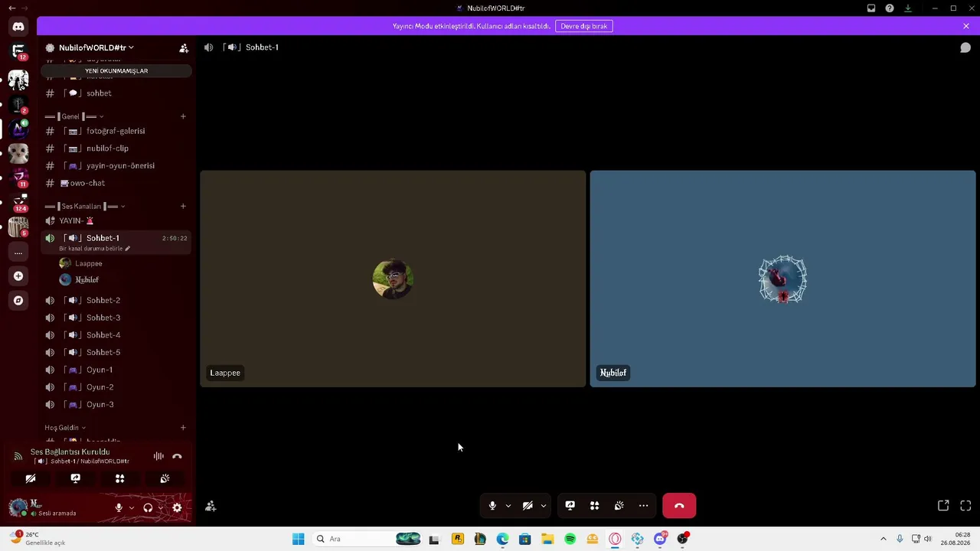Create a channel in Ses Kanalları category
Image resolution: width=980 pixels, height=551 pixels.
[x=183, y=207]
